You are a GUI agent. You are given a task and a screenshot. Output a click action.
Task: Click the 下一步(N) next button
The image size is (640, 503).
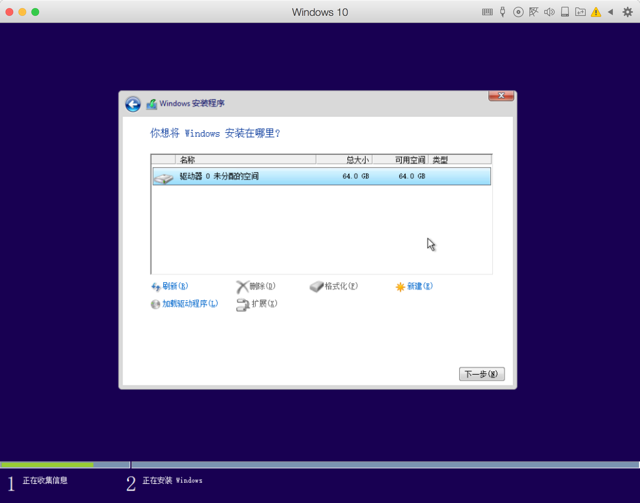[x=482, y=374]
